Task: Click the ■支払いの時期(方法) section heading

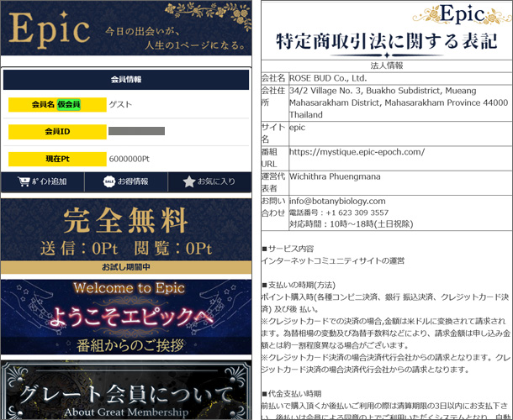Action: coord(299,286)
